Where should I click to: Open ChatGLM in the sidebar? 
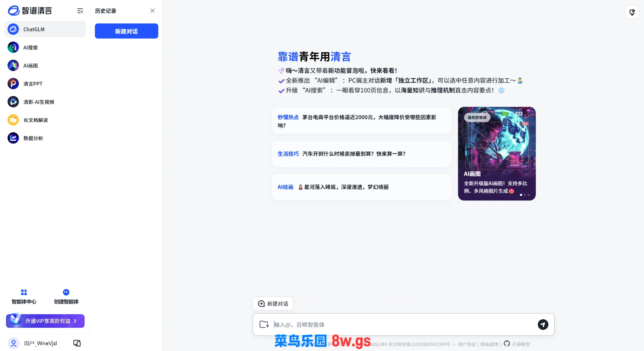[x=45, y=29]
